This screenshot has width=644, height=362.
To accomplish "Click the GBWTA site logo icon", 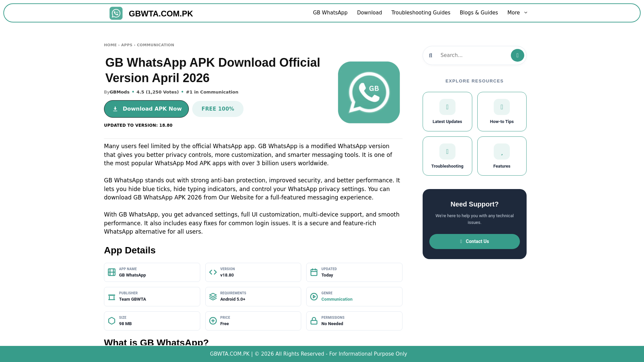I will click(116, 13).
